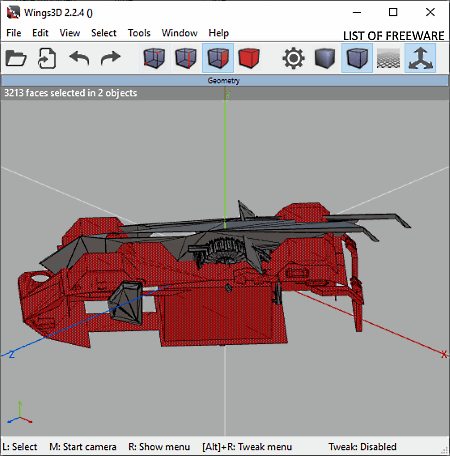Toggle smooth shading cube button
This screenshot has height=456, width=450.
357,58
